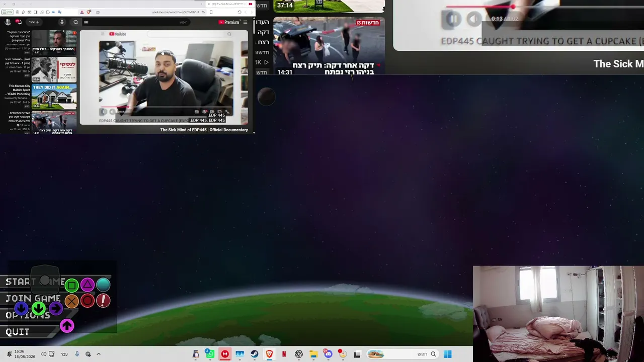Open Steam from the taskbar
The width and height of the screenshot is (644, 362).
tap(255, 354)
